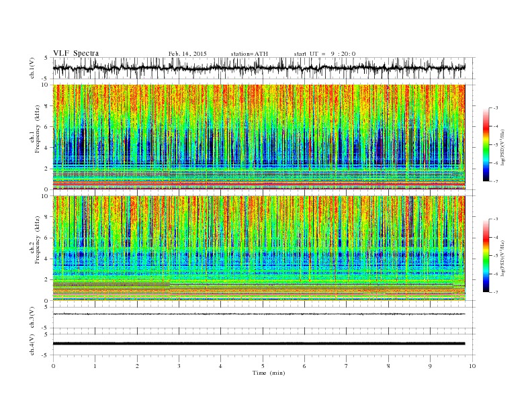Click the time axis tick label "5"
The width and height of the screenshot is (532, 411).
263,366
